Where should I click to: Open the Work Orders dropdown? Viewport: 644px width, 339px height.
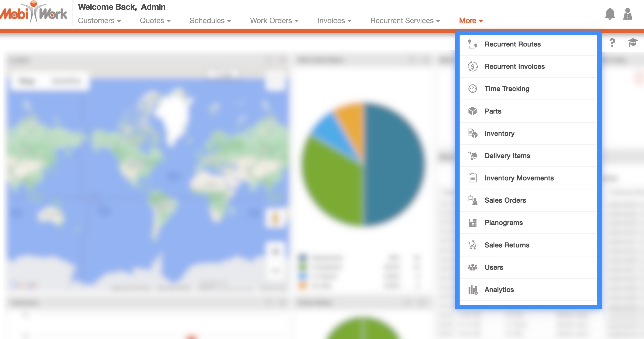point(274,21)
